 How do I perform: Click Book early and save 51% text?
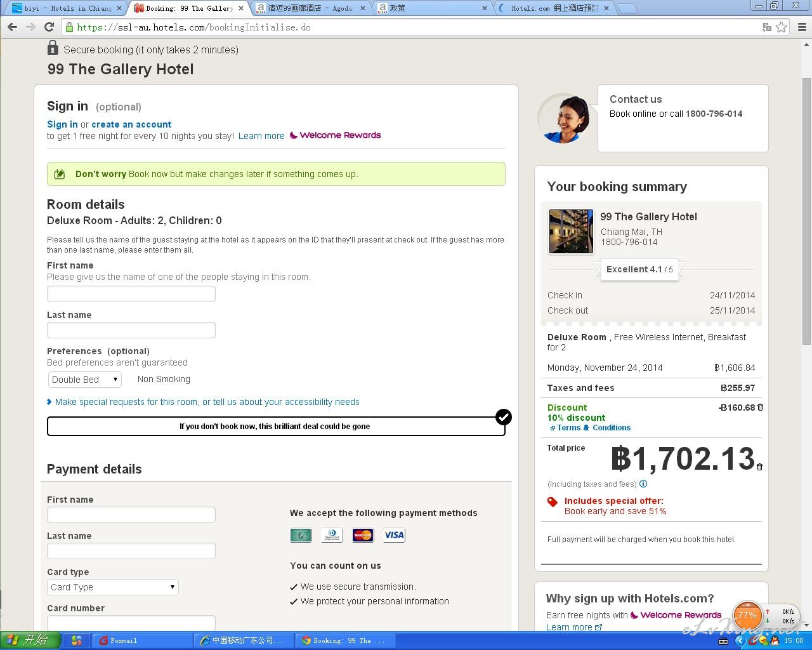tap(615, 511)
